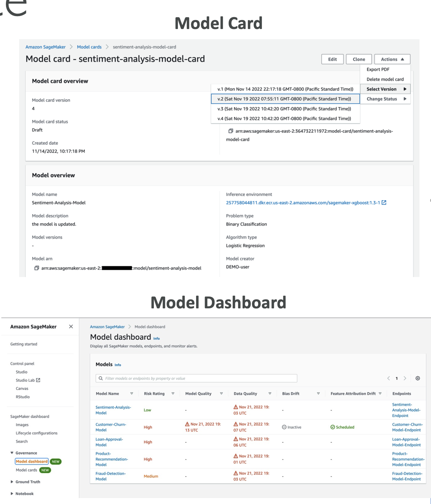Image resolution: width=431 pixels, height=504 pixels.
Task: Select Export PDF from Actions menu
Action: (378, 70)
